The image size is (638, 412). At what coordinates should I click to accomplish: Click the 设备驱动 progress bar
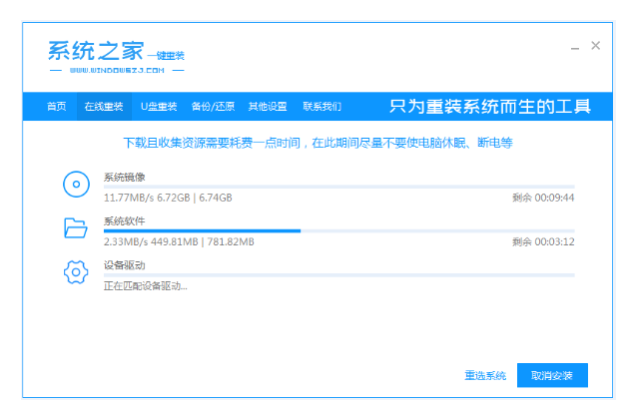click(339, 274)
